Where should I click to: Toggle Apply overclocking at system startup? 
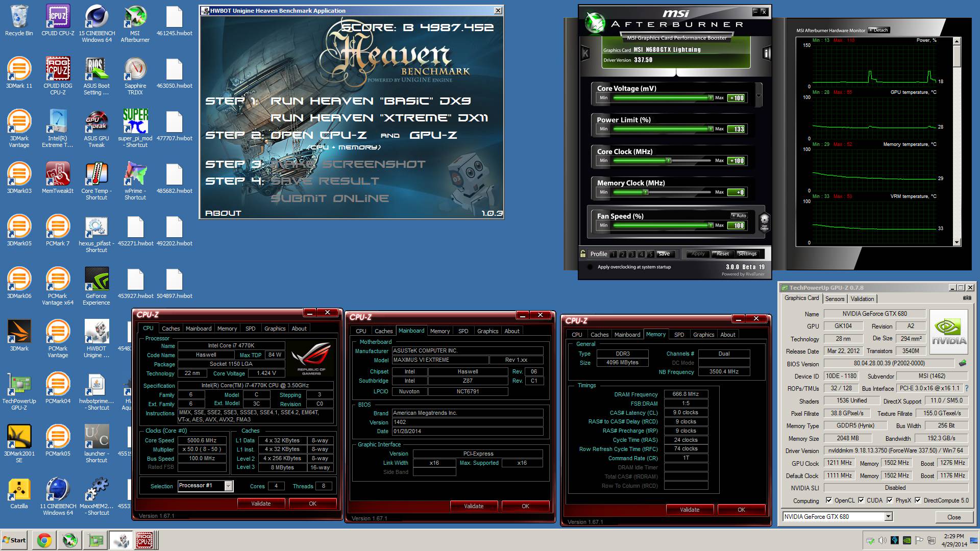click(591, 267)
